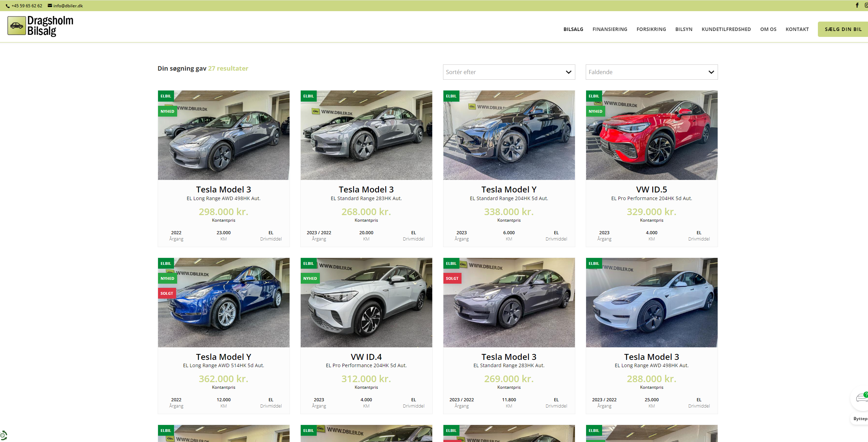Click the 25.000 KM value
The height and width of the screenshot is (442, 868).
(x=652, y=400)
